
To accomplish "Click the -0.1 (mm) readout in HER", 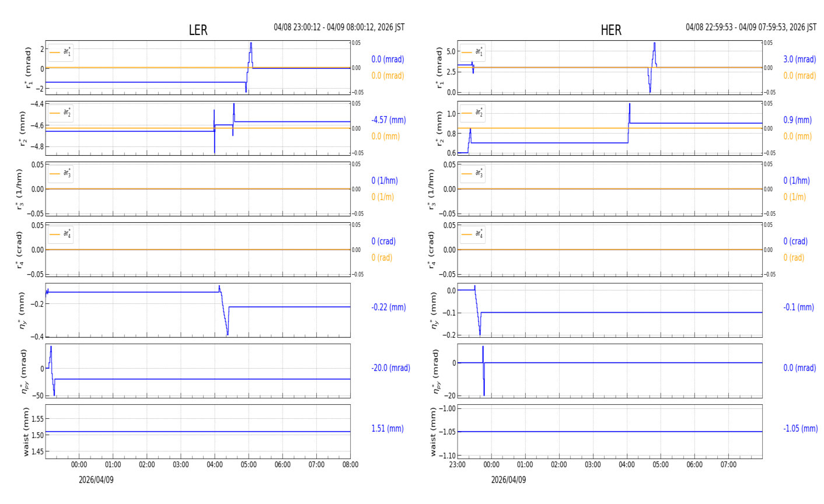I will (798, 307).
